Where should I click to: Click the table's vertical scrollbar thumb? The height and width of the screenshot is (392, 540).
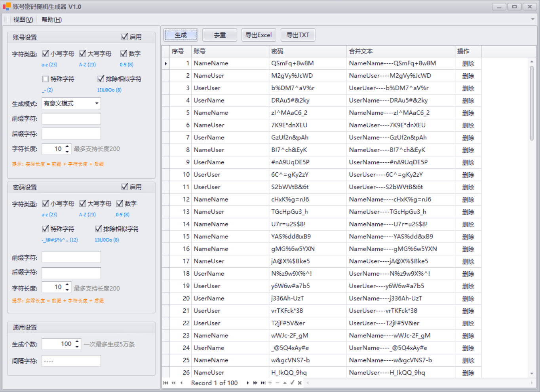[x=532, y=103]
